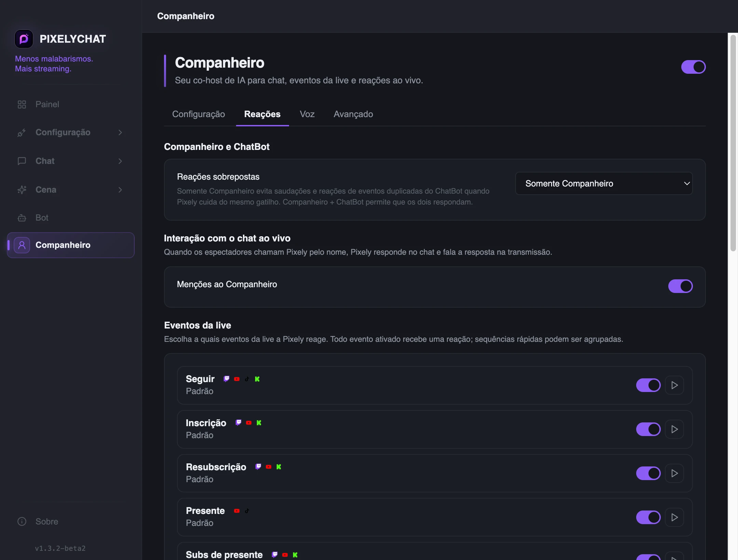Click the vertical scrollbar thumb
This screenshot has height=560, width=738.
tap(733, 143)
